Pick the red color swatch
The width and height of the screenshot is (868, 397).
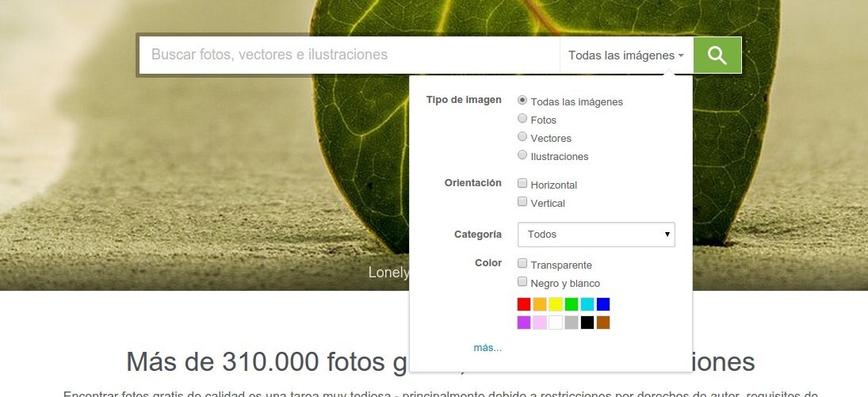click(x=524, y=304)
